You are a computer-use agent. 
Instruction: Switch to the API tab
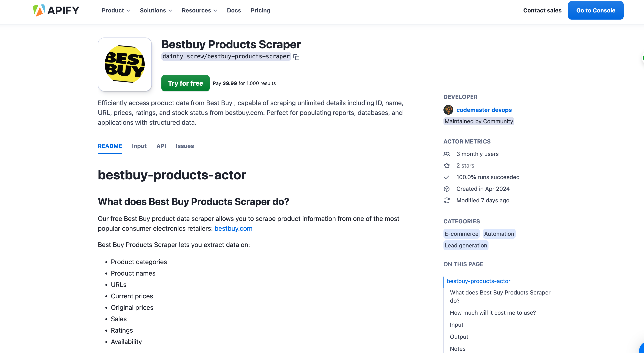pos(161,146)
